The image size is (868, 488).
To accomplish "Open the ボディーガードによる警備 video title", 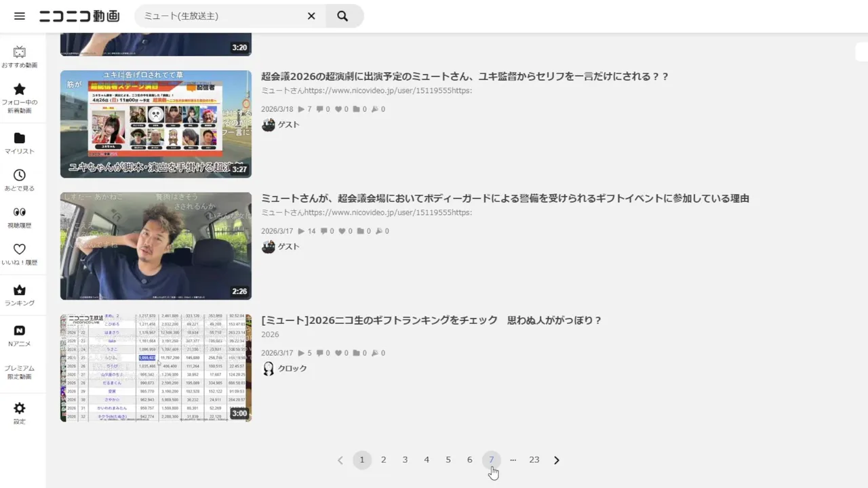I will tap(505, 199).
